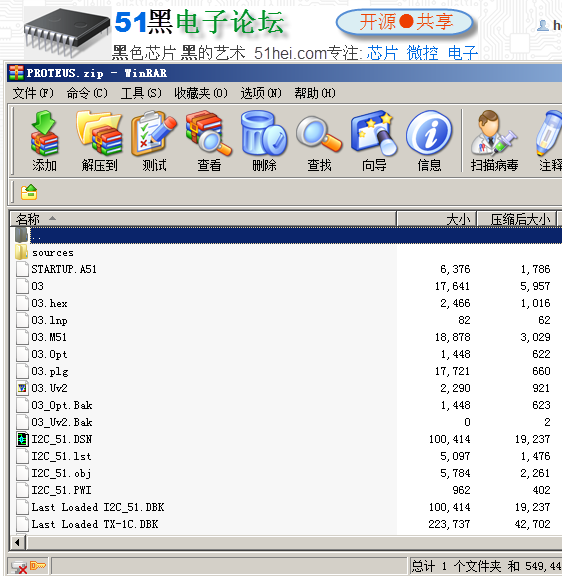The height and width of the screenshot is (576, 562).
Task: Click the sources folder name
Action: (53, 253)
